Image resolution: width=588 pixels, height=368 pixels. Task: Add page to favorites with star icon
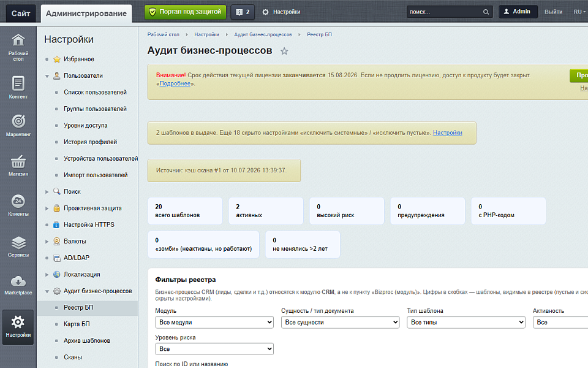coord(284,51)
